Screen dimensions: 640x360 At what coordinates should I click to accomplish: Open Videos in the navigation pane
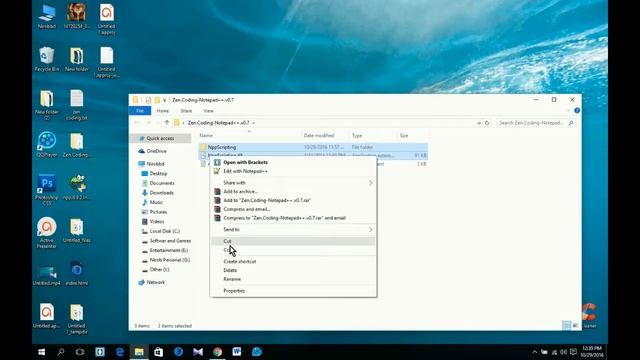click(157, 222)
